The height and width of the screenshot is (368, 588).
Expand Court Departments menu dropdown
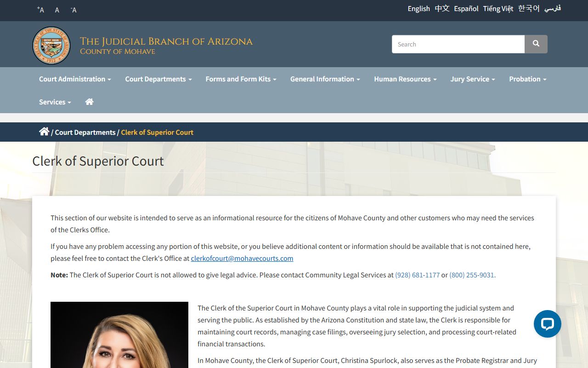(x=158, y=79)
